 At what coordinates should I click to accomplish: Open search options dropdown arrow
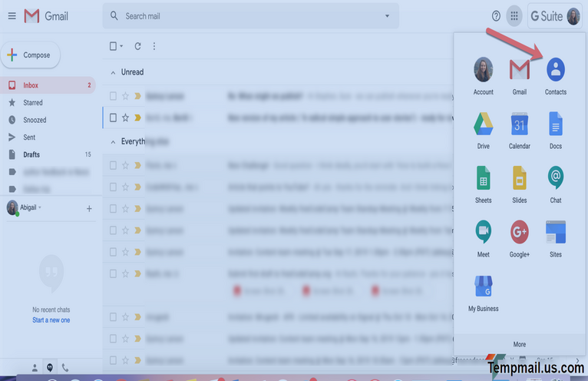387,16
